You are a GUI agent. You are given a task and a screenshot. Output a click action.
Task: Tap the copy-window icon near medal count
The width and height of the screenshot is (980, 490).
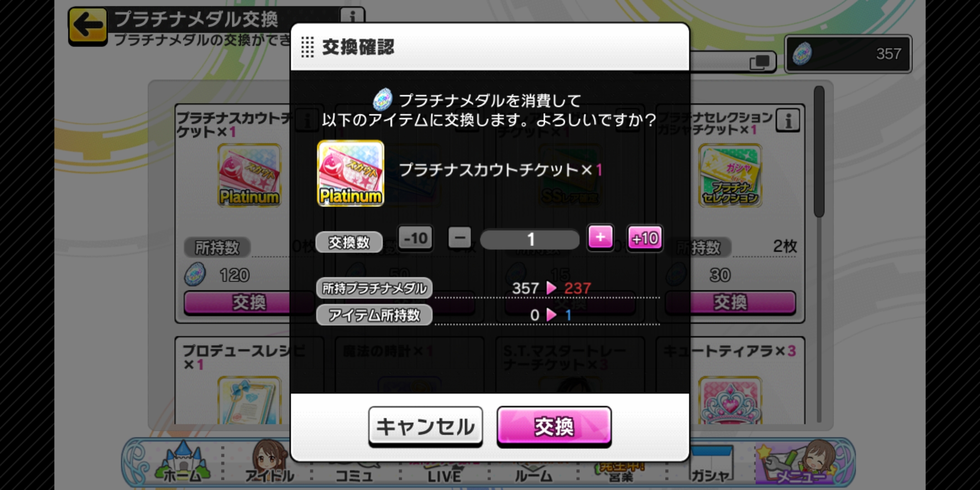760,62
